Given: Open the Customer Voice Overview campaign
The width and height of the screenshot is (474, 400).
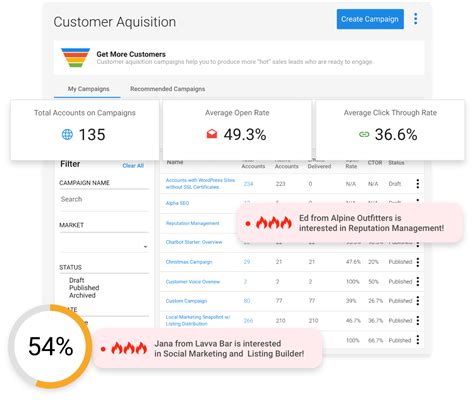Looking at the screenshot, I should 193,282.
